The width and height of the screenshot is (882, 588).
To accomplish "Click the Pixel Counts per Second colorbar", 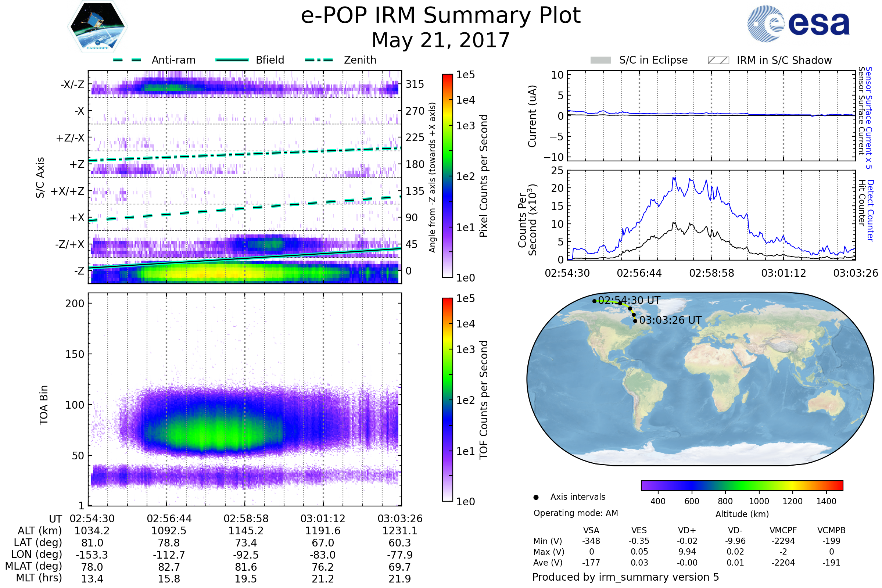I will [447, 176].
